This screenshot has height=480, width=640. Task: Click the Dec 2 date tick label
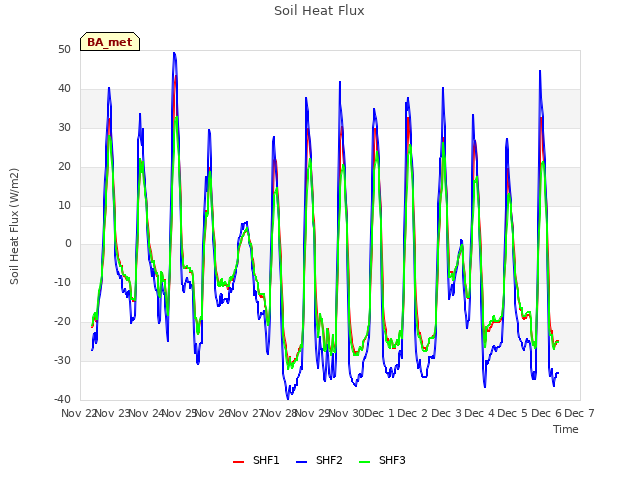click(x=412, y=413)
